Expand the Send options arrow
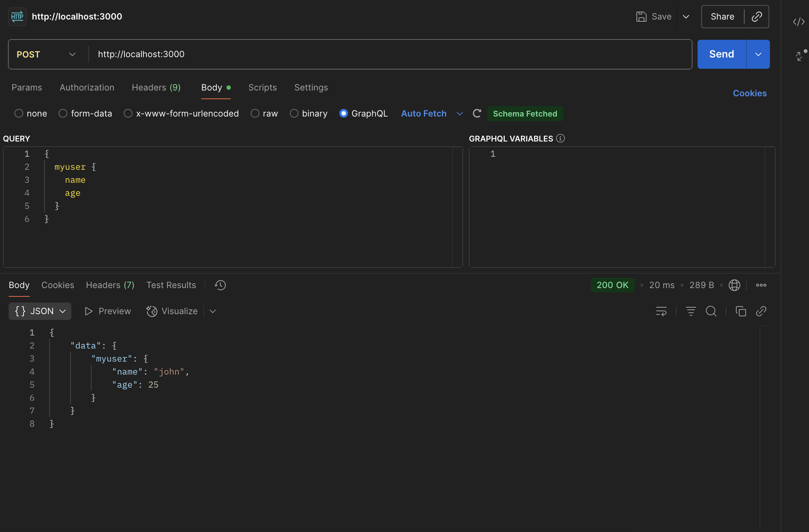 (x=758, y=54)
